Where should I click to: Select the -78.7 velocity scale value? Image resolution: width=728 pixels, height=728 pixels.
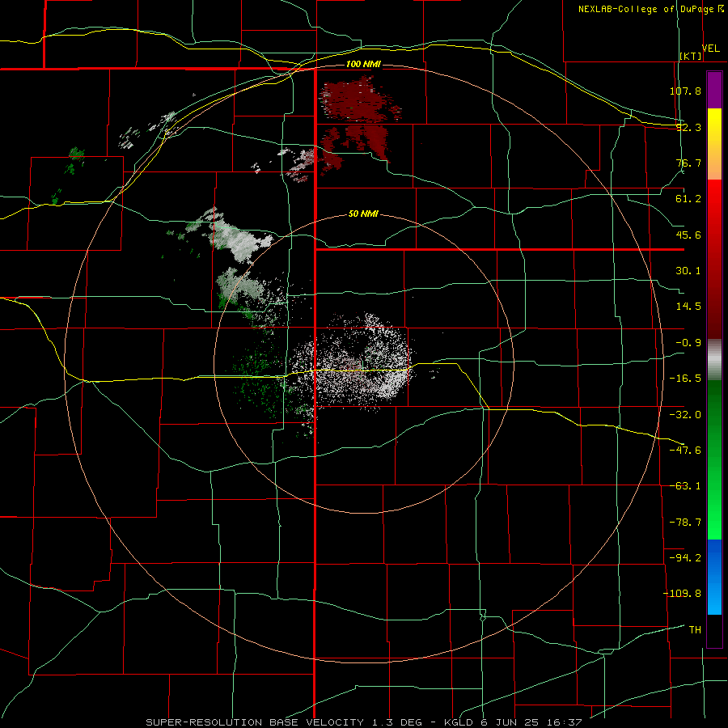pyautogui.click(x=685, y=523)
